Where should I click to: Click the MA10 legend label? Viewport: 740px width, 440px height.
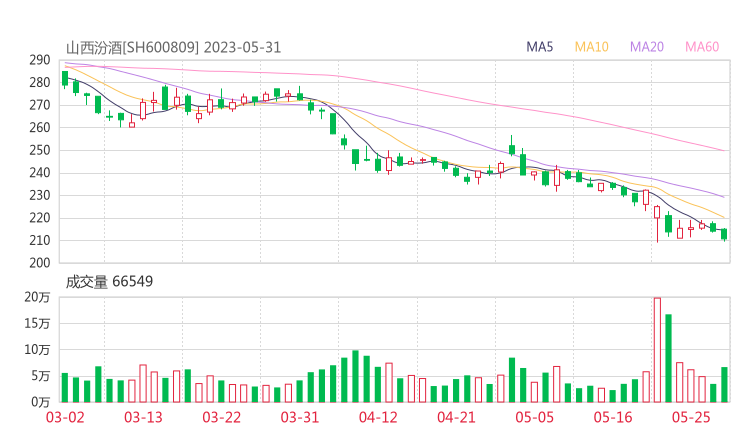(591, 47)
